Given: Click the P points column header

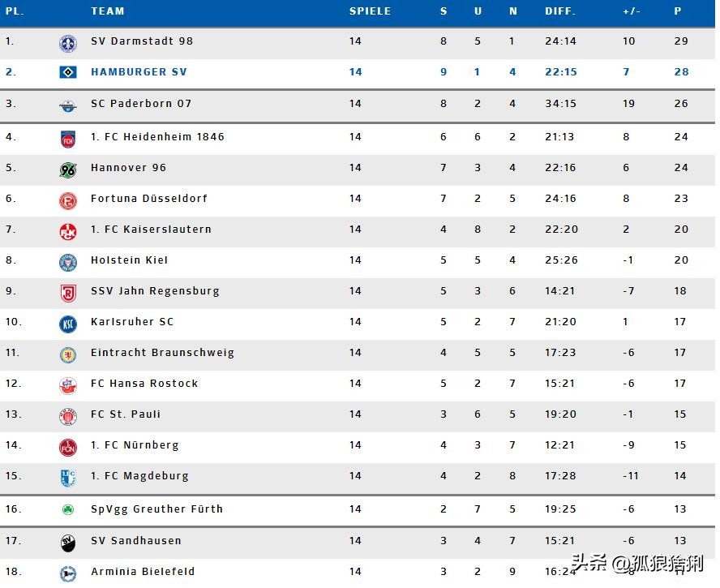Looking at the screenshot, I should click(x=678, y=11).
